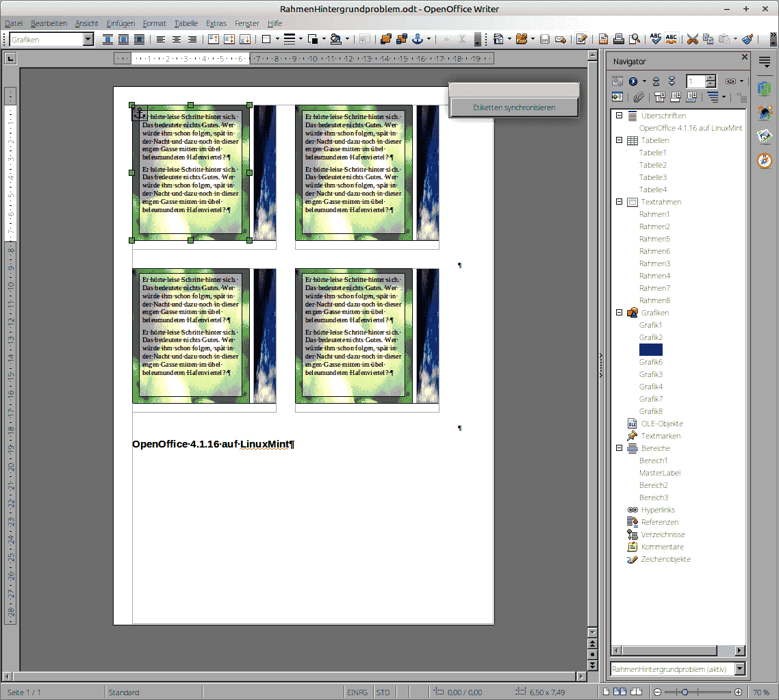Click the Cut scissors icon
Screen dimensions: 779x700
[x=693, y=39]
